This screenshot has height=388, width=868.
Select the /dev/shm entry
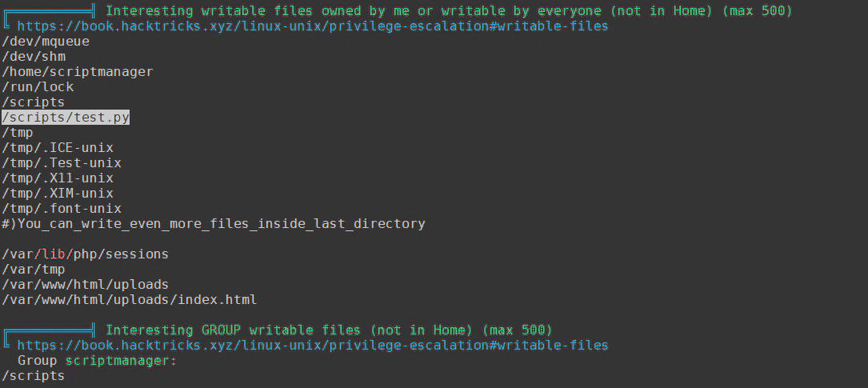[34, 57]
